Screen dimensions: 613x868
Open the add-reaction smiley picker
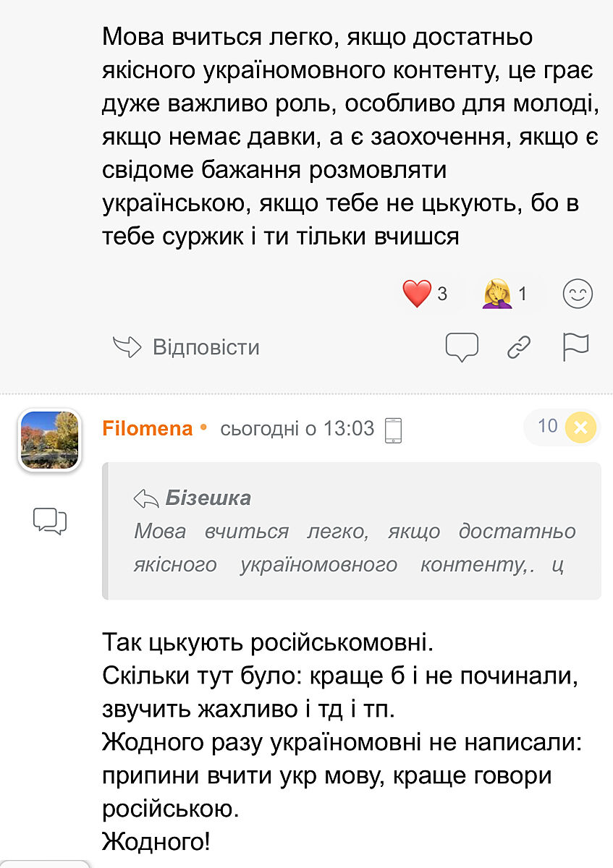(578, 294)
